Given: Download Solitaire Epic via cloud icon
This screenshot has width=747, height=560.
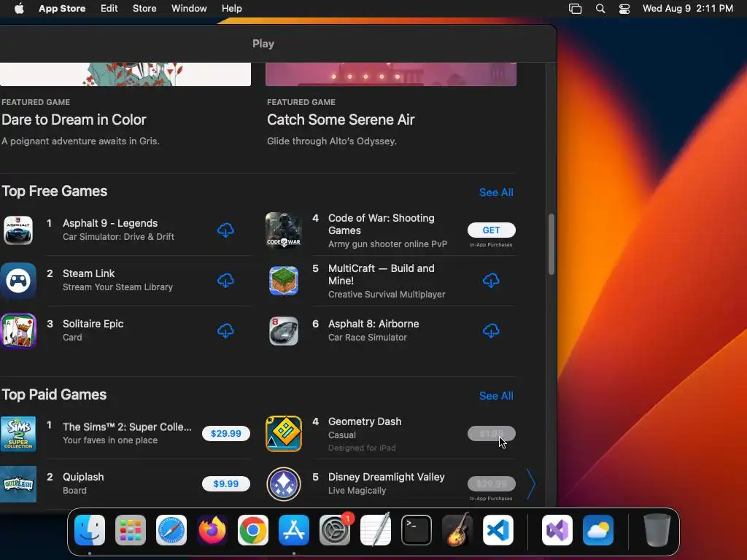Looking at the screenshot, I should pyautogui.click(x=225, y=331).
